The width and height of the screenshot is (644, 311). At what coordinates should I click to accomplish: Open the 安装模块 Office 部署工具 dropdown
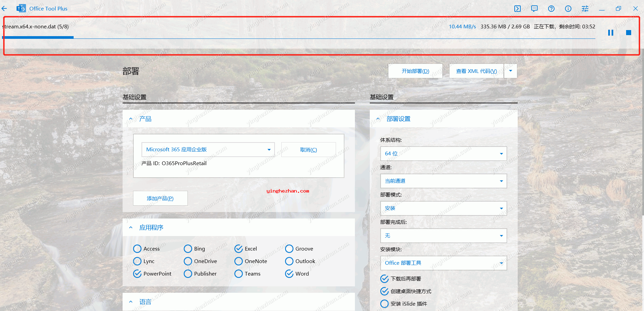(443, 263)
